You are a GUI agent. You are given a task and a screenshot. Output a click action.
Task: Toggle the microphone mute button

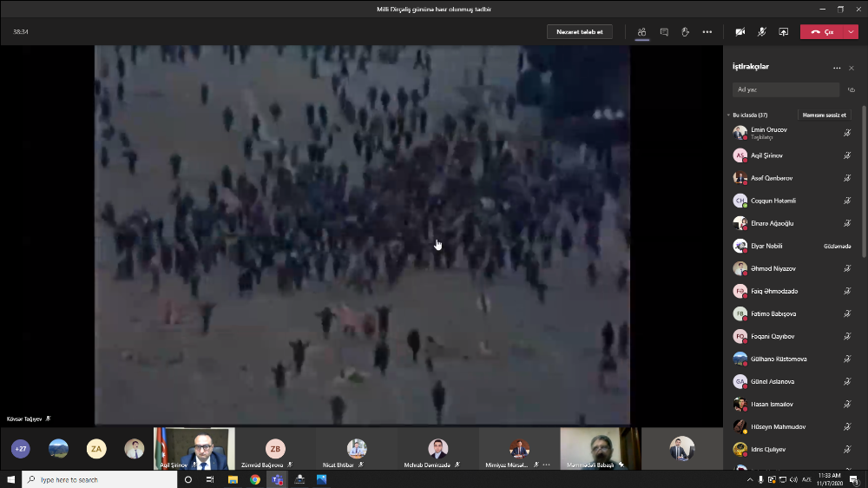click(x=762, y=32)
